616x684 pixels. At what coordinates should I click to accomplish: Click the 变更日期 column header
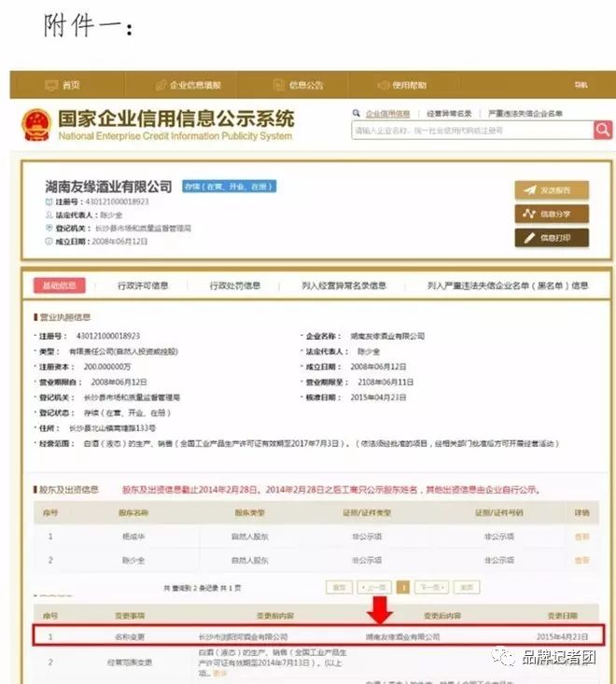pos(563,616)
